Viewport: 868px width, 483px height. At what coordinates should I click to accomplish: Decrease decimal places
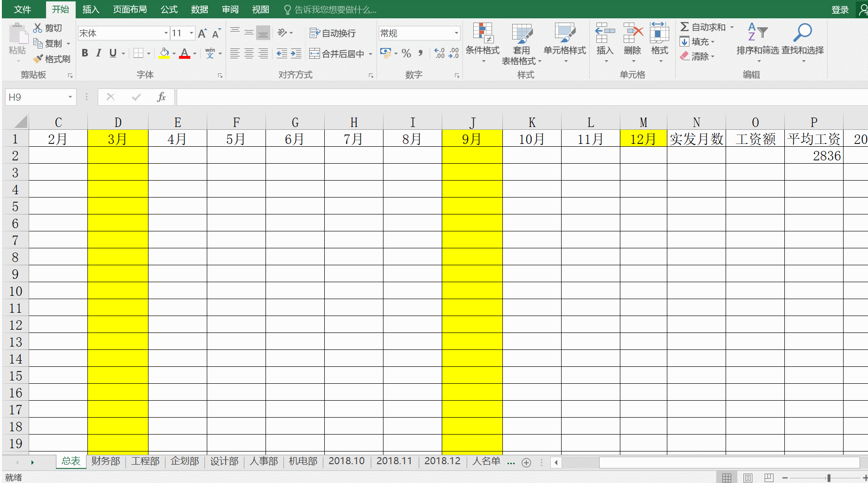pos(454,53)
